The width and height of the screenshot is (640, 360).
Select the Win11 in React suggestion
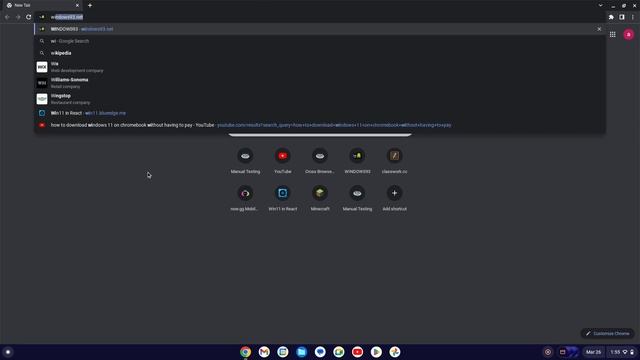pyautogui.click(x=320, y=113)
